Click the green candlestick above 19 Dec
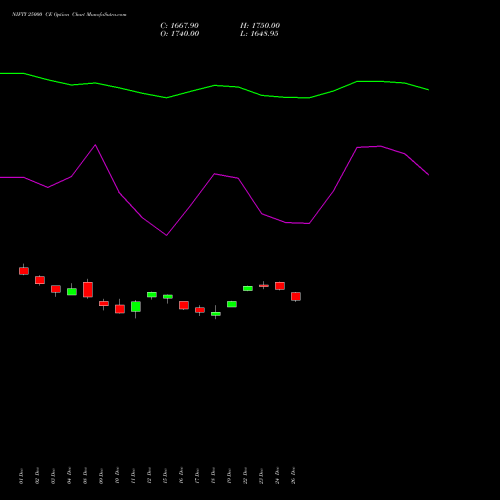The image size is (500, 500). [x=232, y=304]
